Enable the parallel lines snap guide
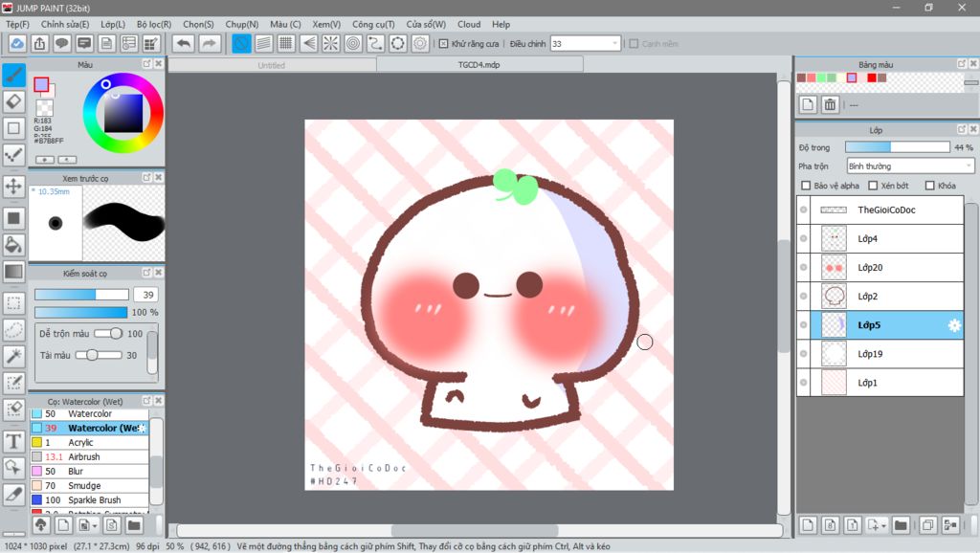The height and width of the screenshot is (553, 980). click(264, 43)
